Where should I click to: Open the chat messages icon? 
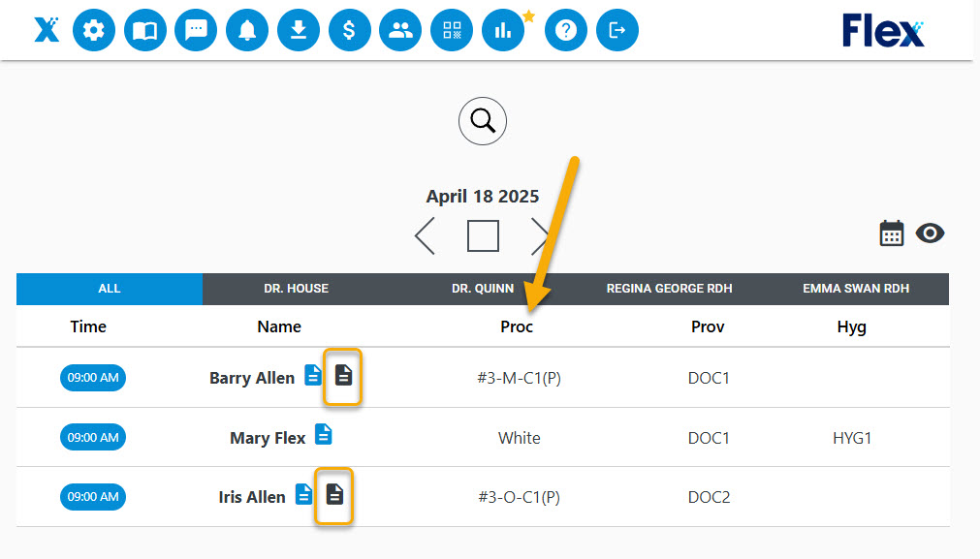(196, 30)
